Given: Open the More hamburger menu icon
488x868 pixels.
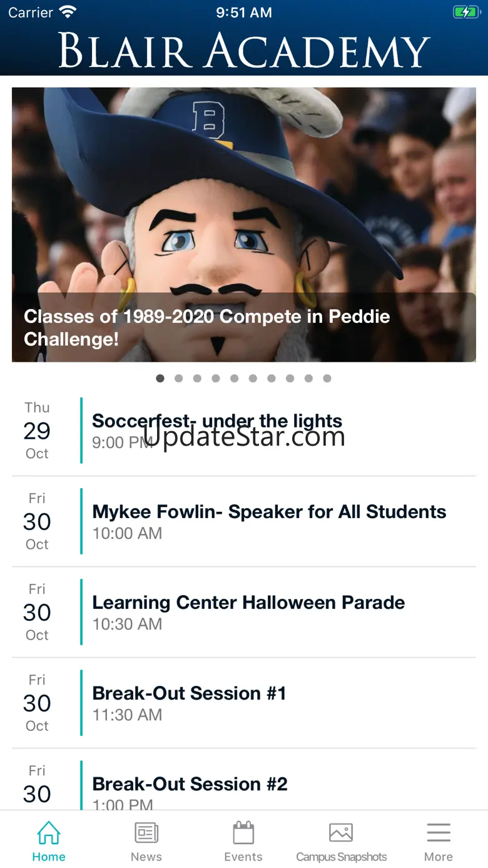Looking at the screenshot, I should [x=439, y=834].
